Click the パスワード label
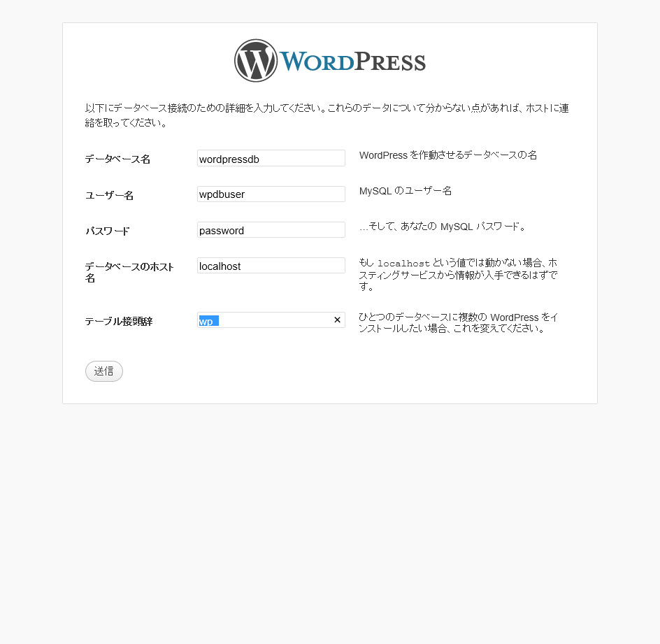660x644 pixels. [108, 231]
